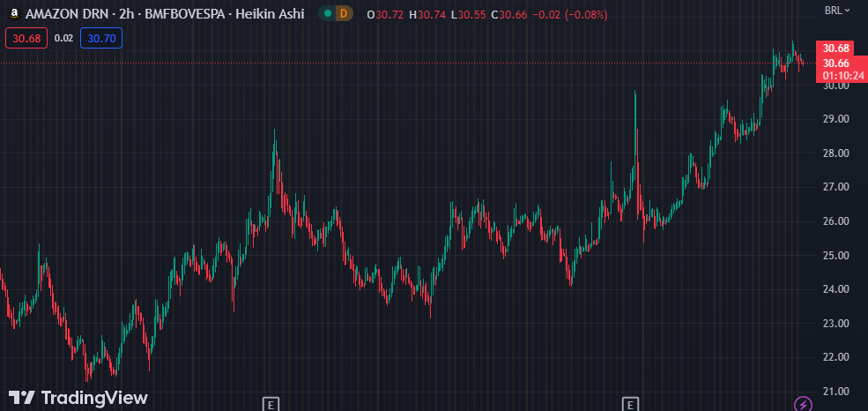The width and height of the screenshot is (868, 411).
Task: Click the close value C30.66
Action: [509, 14]
